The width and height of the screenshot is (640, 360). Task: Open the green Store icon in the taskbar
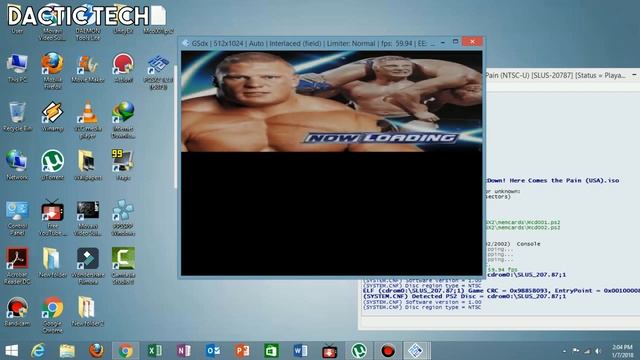pyautogui.click(x=271, y=351)
